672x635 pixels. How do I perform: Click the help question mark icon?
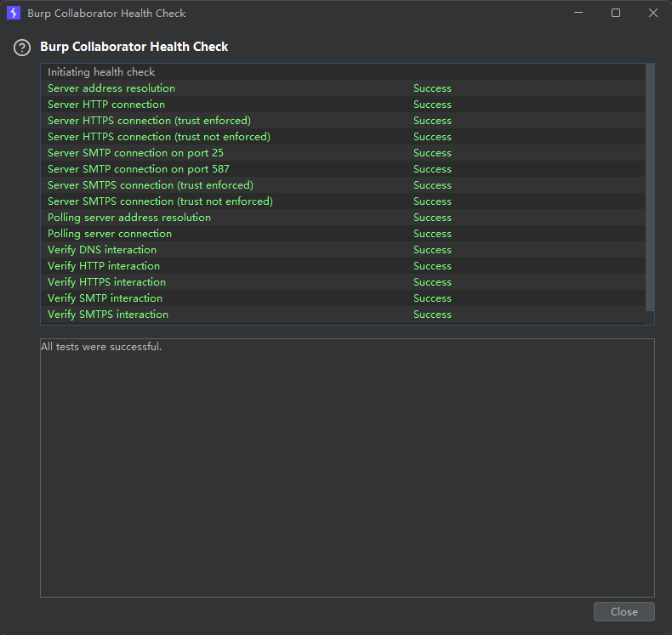pyautogui.click(x=22, y=48)
